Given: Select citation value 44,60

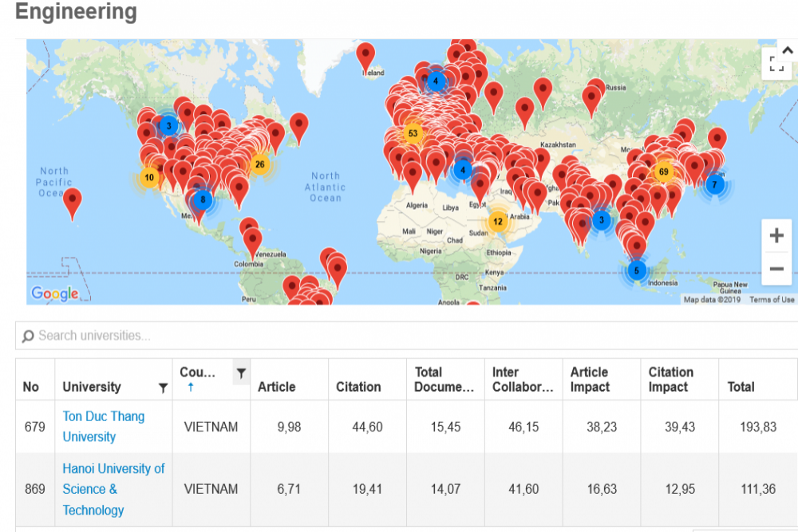Looking at the screenshot, I should coord(367,427).
